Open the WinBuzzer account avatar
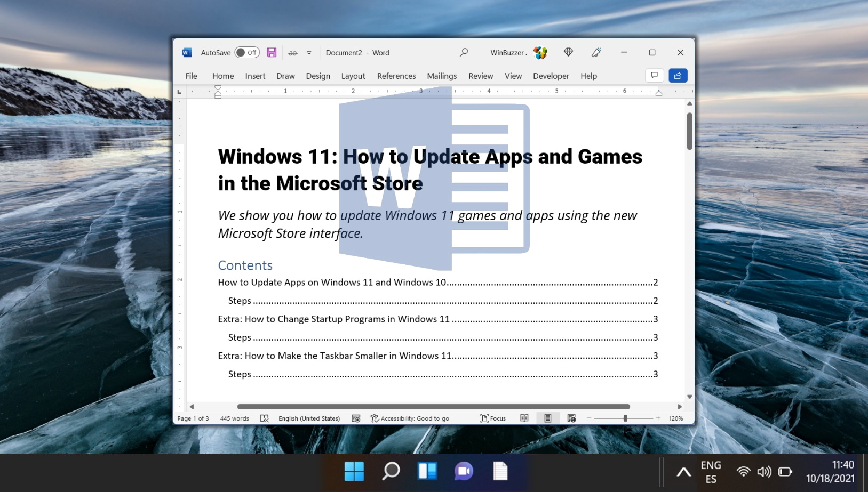Screen dimensions: 868x492 click(x=540, y=52)
